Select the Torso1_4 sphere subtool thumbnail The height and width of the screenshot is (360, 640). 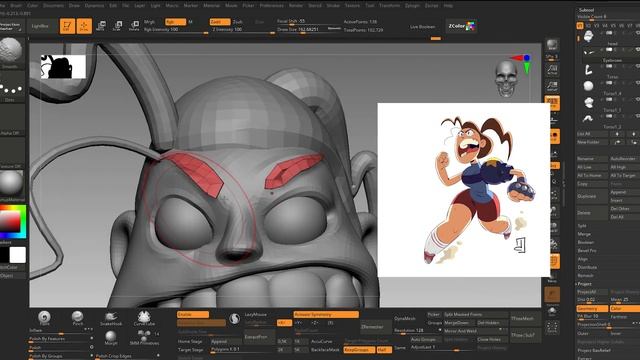coord(588,86)
